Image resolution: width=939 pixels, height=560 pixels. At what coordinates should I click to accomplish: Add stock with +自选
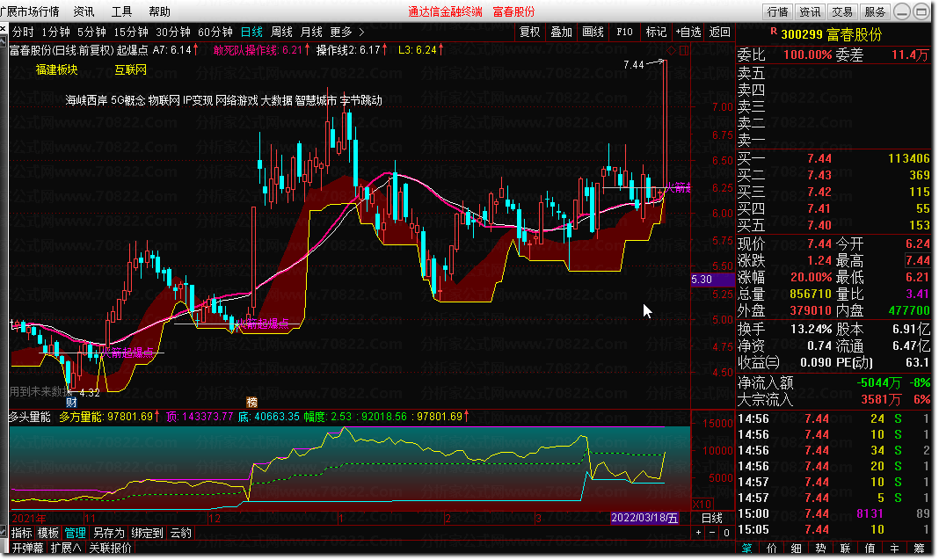[688, 32]
